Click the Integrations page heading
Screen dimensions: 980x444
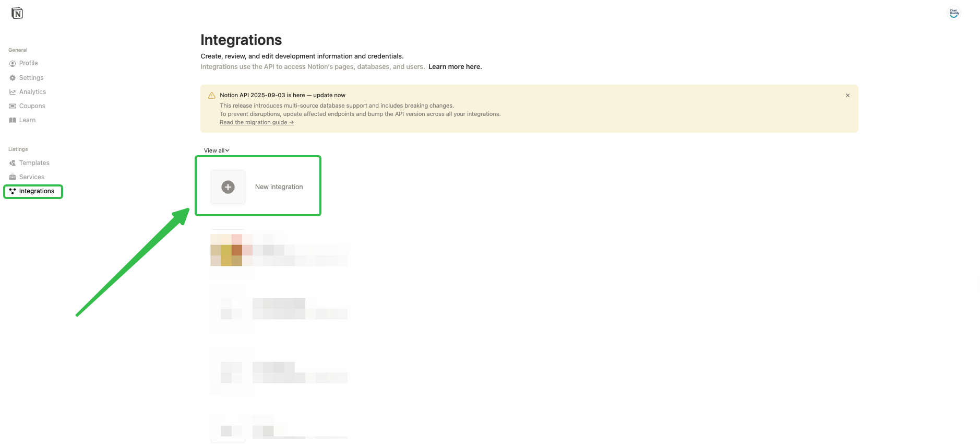241,40
